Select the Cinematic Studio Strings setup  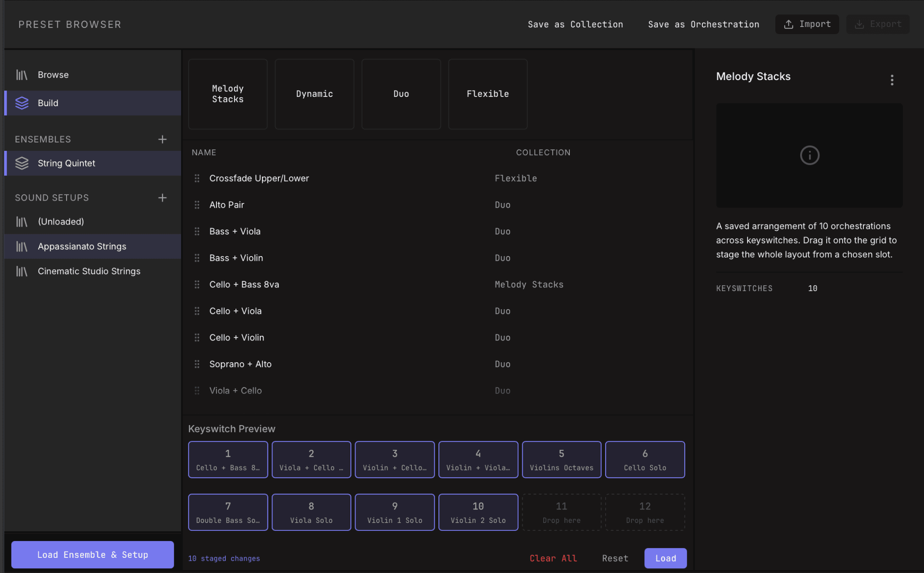click(93, 271)
